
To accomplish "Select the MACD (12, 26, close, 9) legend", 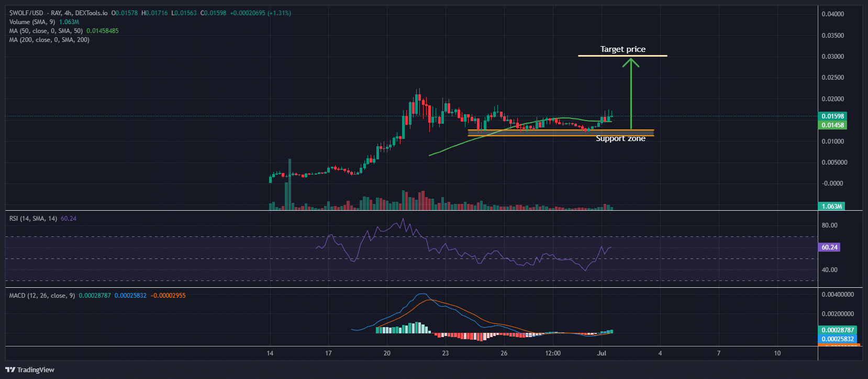I will (x=42, y=296).
